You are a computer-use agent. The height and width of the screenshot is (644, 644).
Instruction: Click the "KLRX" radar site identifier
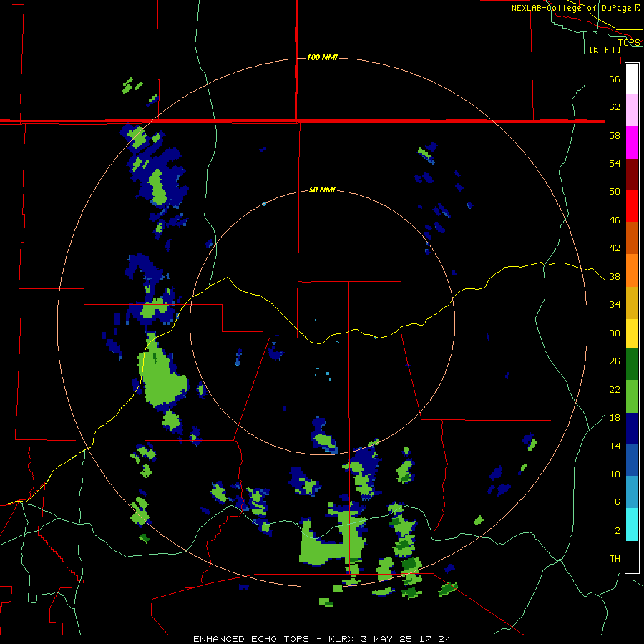[342, 639]
